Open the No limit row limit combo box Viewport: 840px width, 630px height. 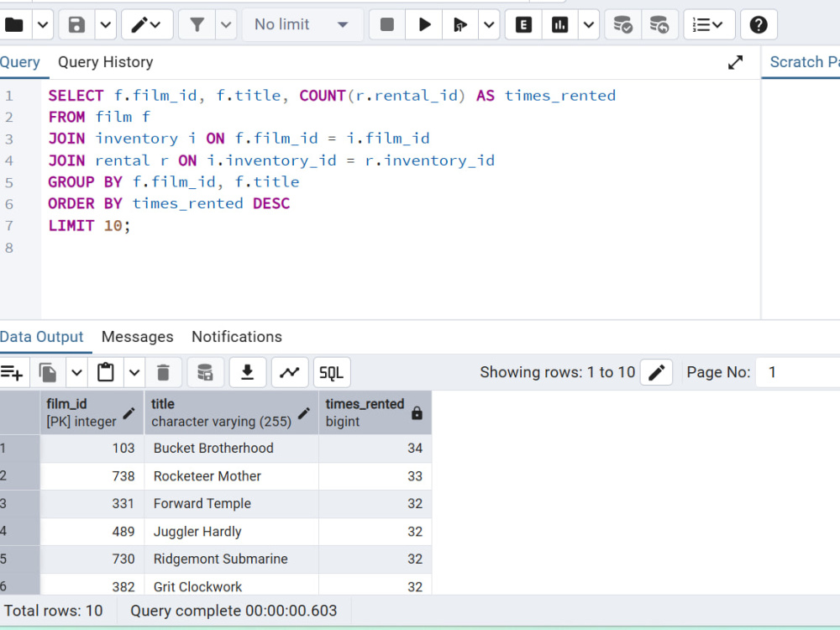tap(302, 24)
